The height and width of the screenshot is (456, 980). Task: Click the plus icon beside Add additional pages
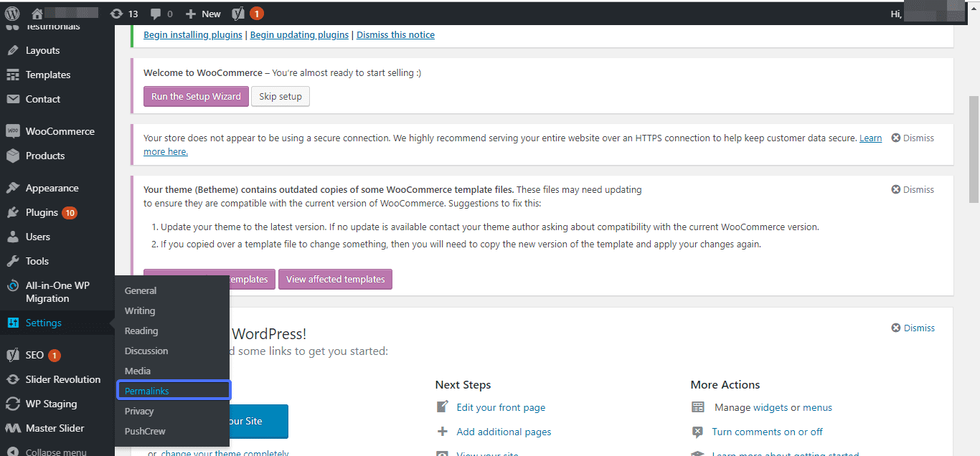(443, 432)
